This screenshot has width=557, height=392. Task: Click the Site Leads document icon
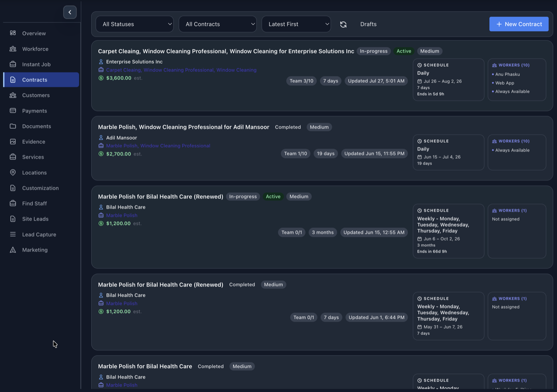(13, 219)
